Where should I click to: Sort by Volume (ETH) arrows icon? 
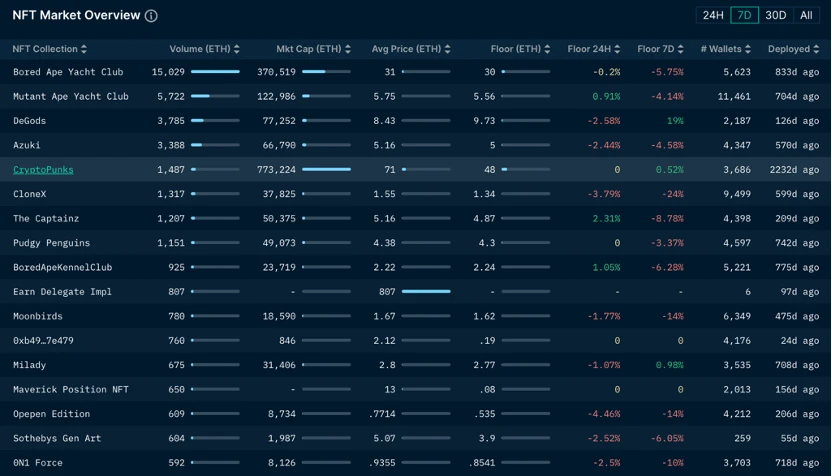[237, 49]
